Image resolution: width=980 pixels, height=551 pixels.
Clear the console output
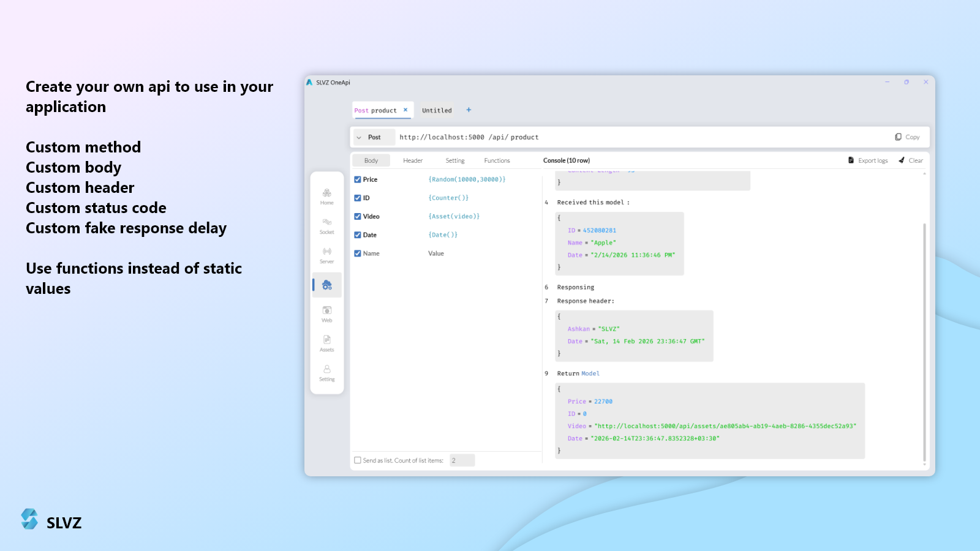point(911,160)
